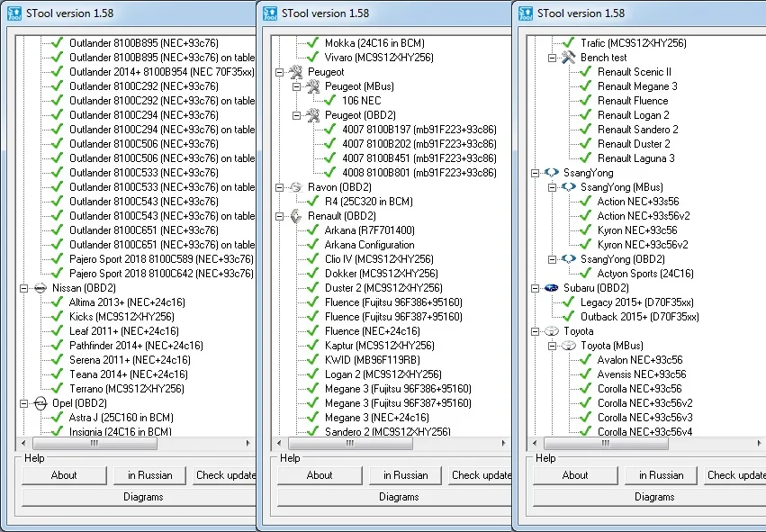Select Kaptur (MC9S12XHY256) entry
The image size is (766, 532).
click(380, 346)
